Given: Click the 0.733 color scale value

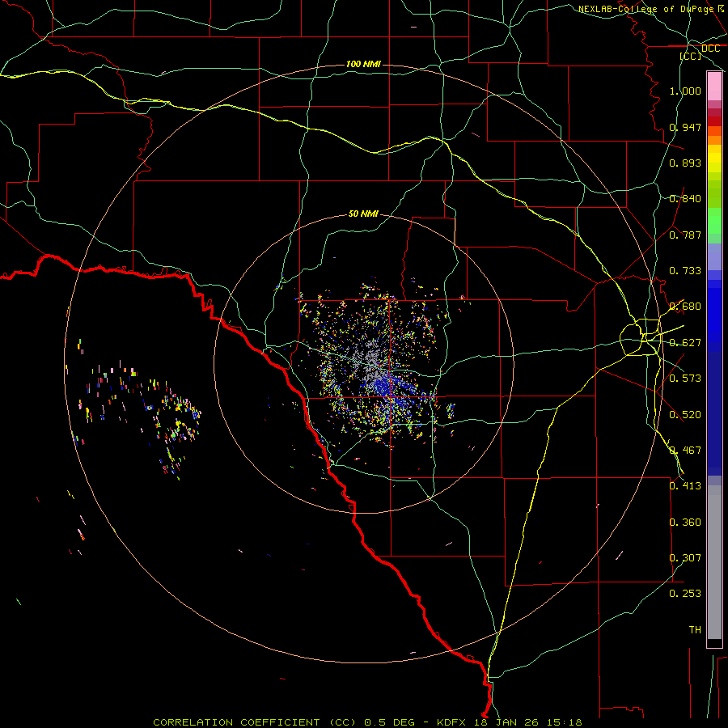Looking at the screenshot, I should (685, 271).
